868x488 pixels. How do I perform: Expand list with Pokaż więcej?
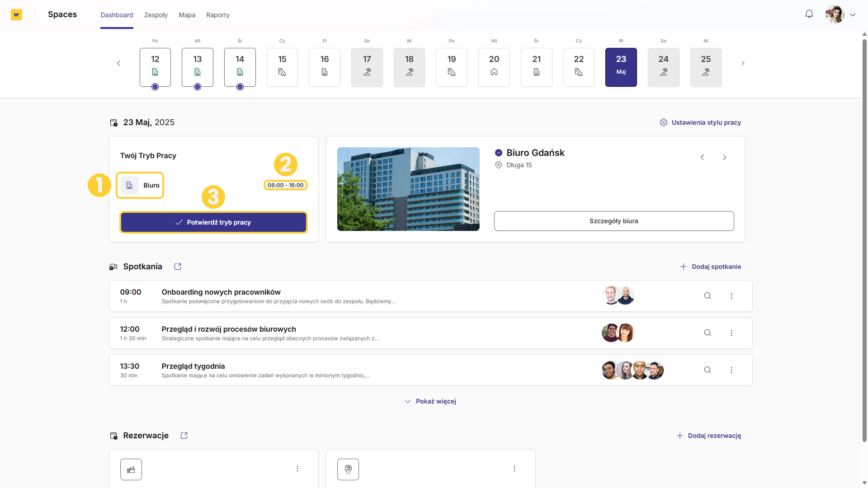tap(430, 401)
